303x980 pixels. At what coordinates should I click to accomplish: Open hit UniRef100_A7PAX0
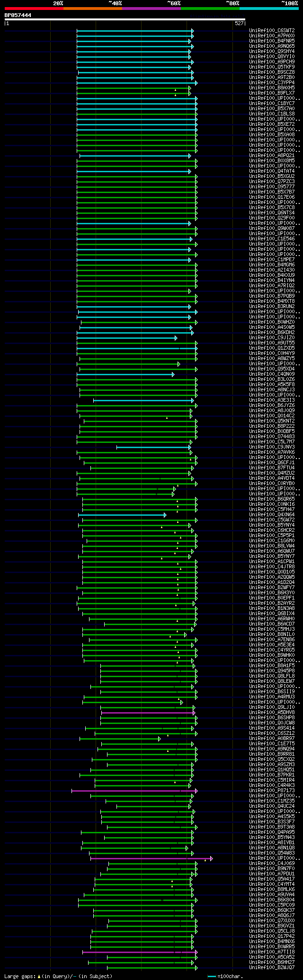click(x=272, y=36)
